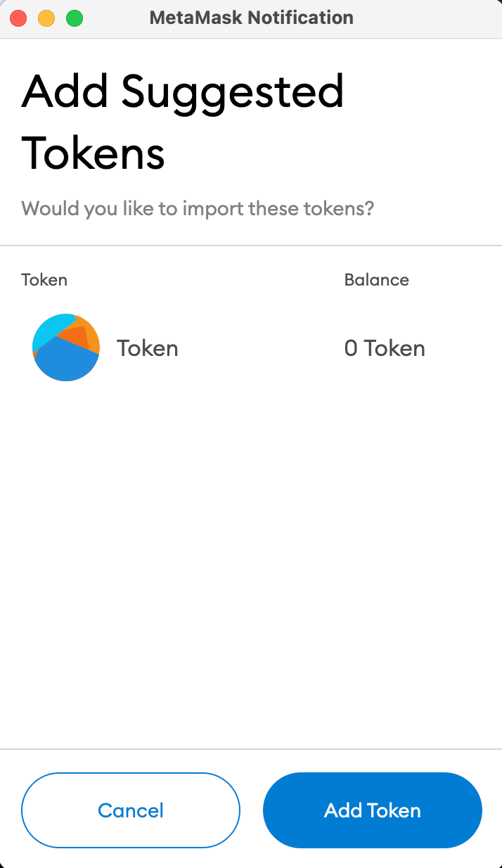Select the suggested token row
This screenshot has width=502, height=868.
pyautogui.click(x=211, y=347)
